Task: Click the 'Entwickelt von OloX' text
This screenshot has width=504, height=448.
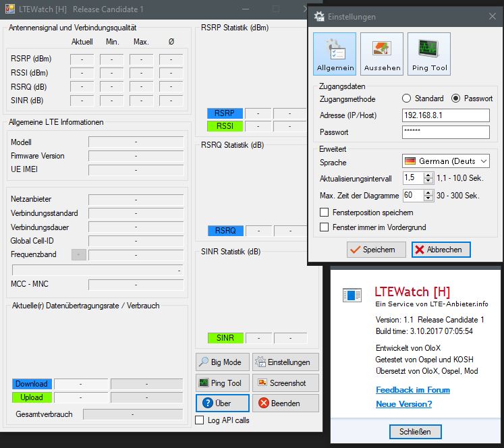Action: click(x=408, y=348)
